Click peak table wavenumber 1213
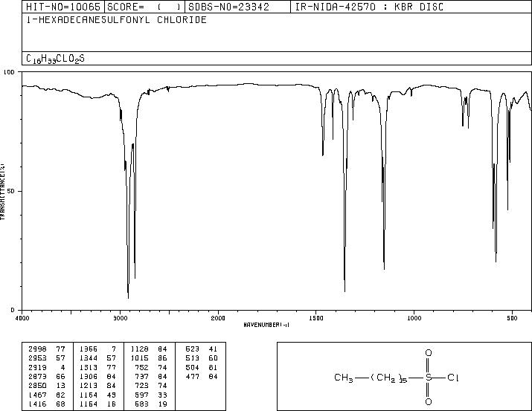This screenshot has height=411, width=532. tap(89, 386)
